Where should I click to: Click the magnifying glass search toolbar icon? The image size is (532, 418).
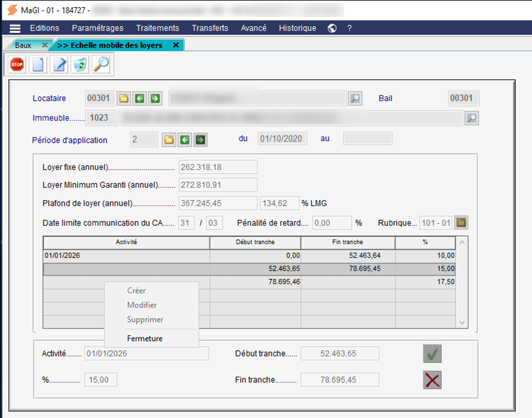101,65
